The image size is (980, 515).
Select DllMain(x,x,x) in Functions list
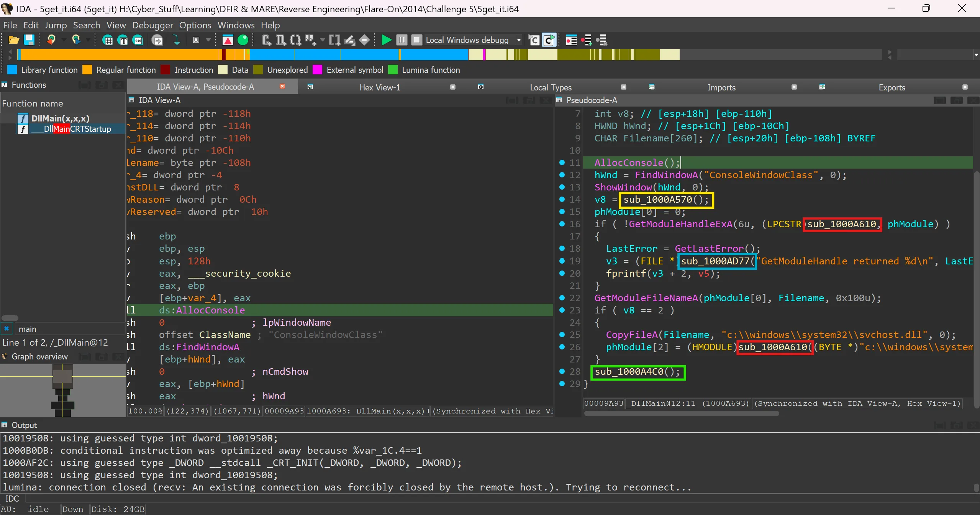[x=60, y=118]
